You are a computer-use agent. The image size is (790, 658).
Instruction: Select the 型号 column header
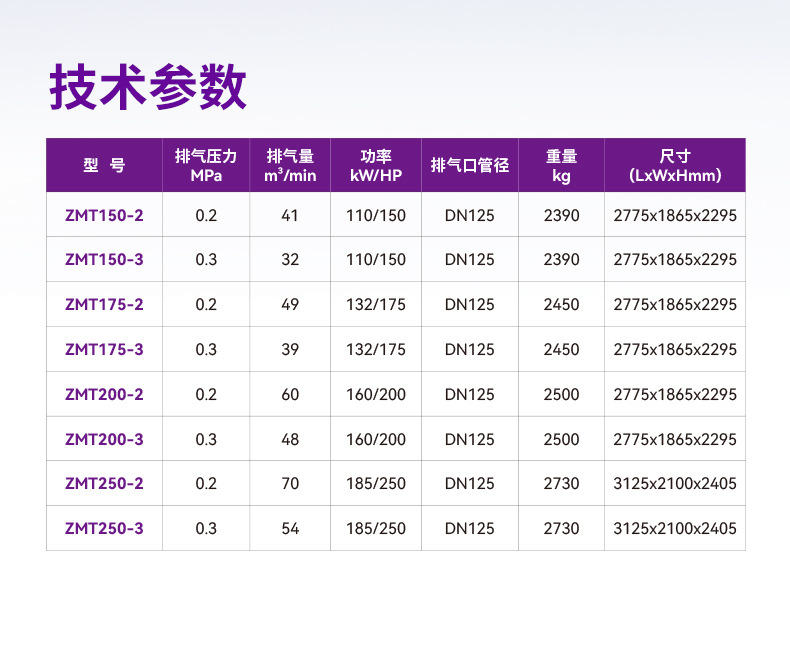tap(104, 165)
